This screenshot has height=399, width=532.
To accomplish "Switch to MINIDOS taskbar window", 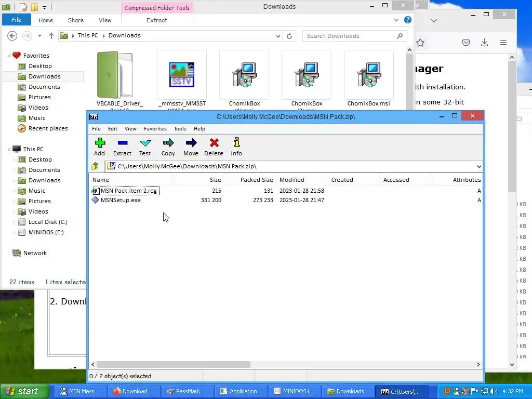I will (294, 391).
